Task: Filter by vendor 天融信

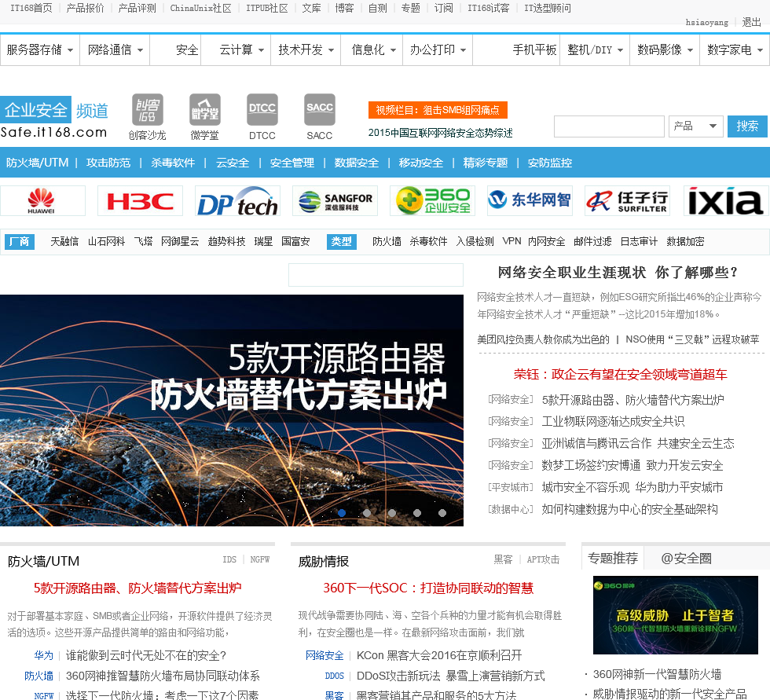Action: tap(64, 241)
